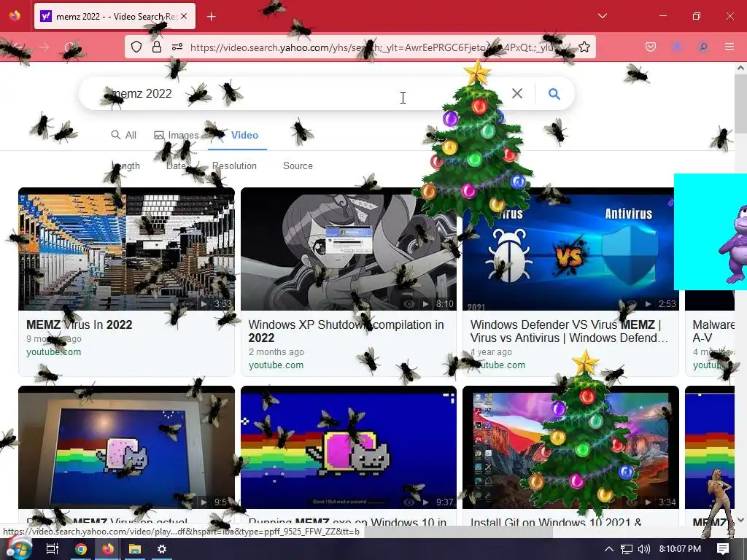Launch Chrome from the taskbar
The height and width of the screenshot is (560, 747).
click(81, 549)
